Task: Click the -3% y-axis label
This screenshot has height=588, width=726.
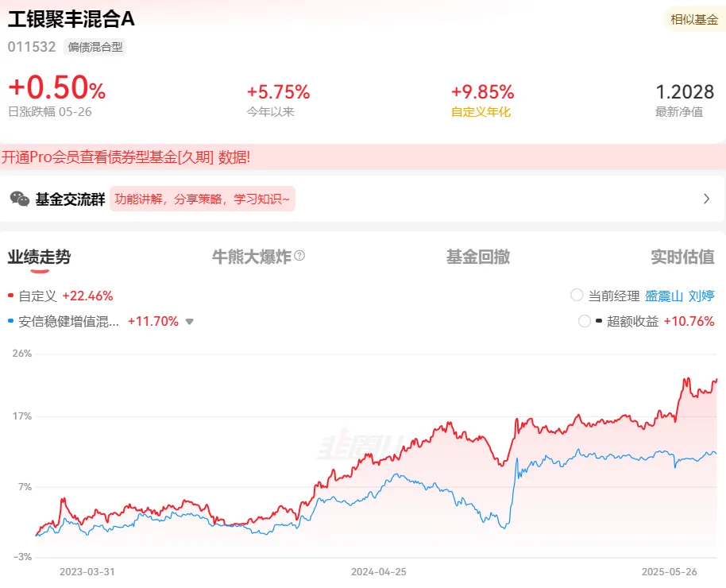Action: pyautogui.click(x=23, y=556)
